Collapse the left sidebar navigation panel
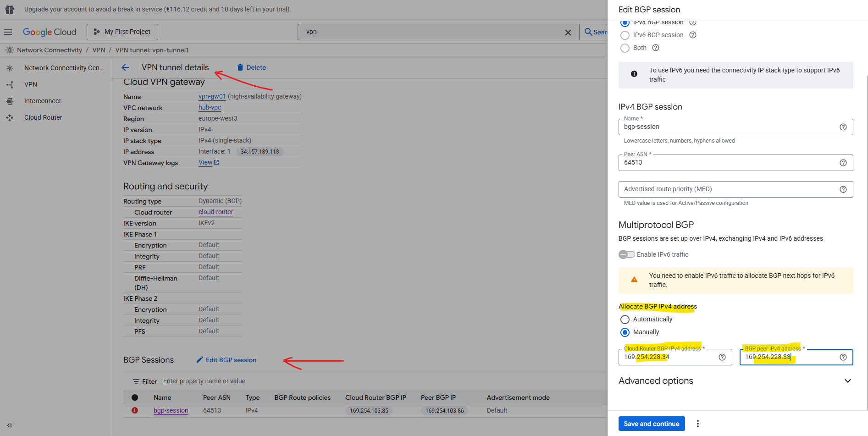 click(x=9, y=425)
